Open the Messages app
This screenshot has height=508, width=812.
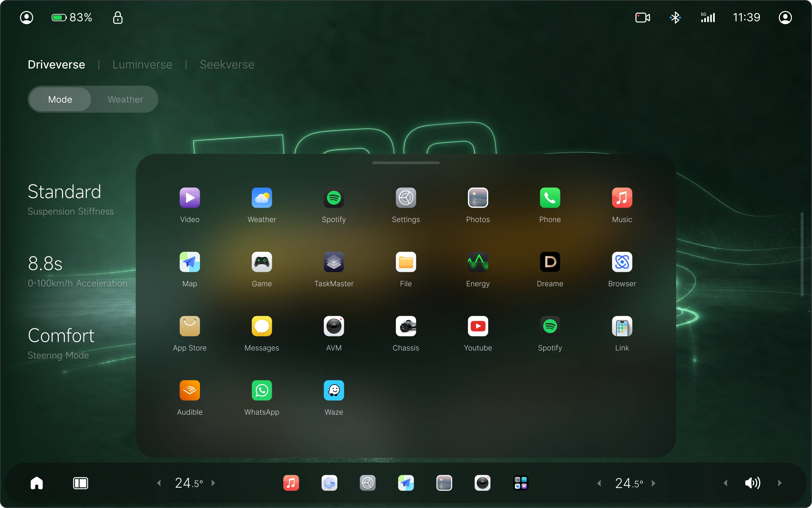[262, 326]
